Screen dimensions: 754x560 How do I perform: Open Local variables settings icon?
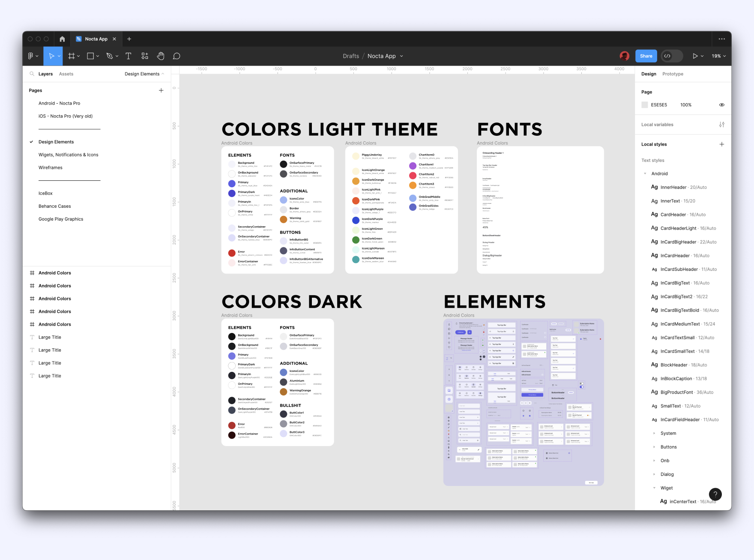pyautogui.click(x=722, y=125)
